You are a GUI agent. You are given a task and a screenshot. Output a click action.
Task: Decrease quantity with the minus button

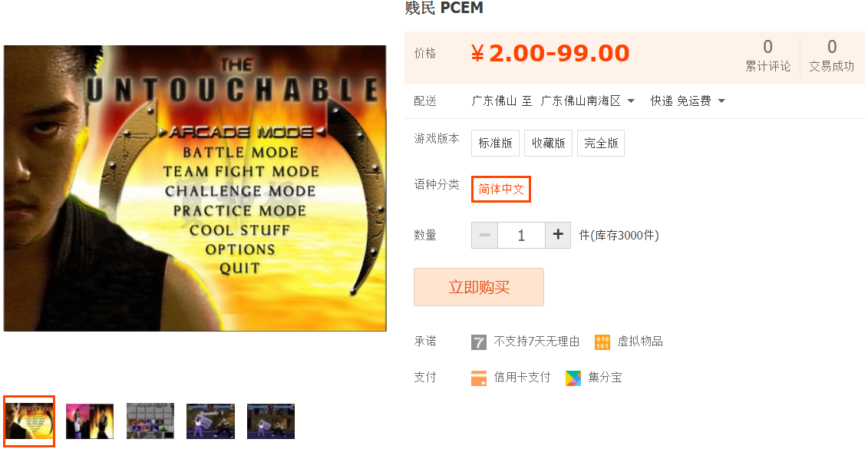coord(484,236)
